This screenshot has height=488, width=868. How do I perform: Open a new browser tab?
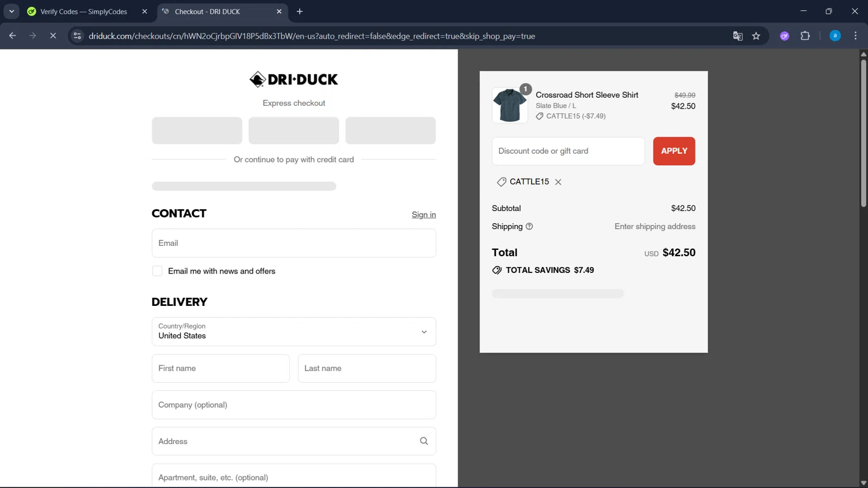[x=300, y=12]
